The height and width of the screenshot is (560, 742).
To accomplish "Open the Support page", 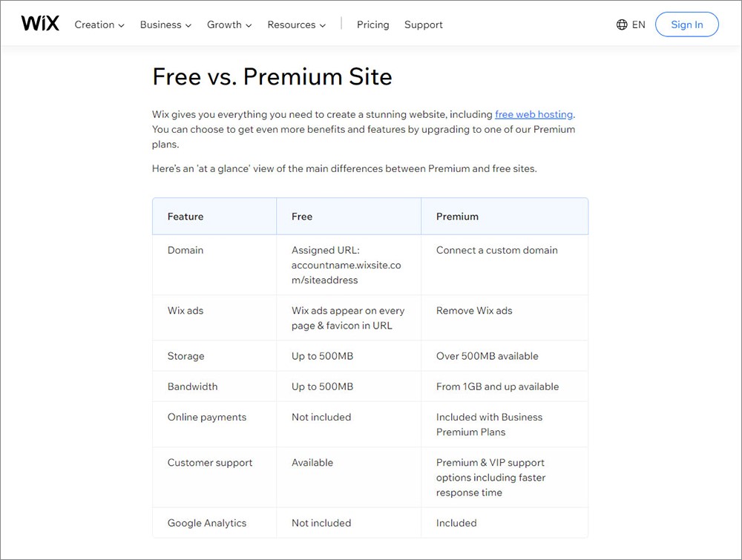I will 424,24.
